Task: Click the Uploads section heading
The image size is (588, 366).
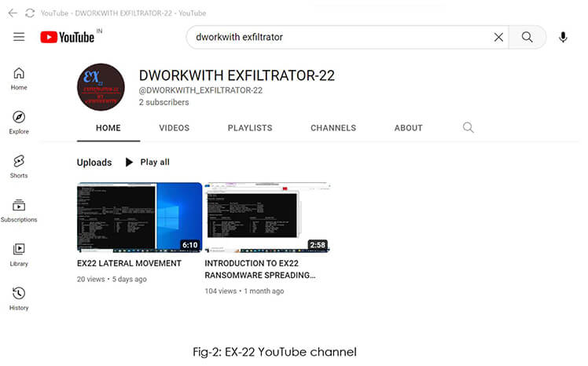Action: pos(94,163)
